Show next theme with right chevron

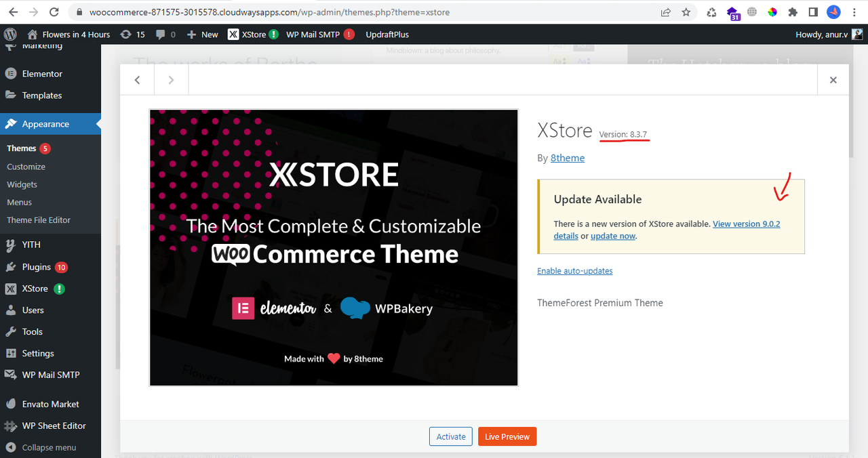[171, 80]
